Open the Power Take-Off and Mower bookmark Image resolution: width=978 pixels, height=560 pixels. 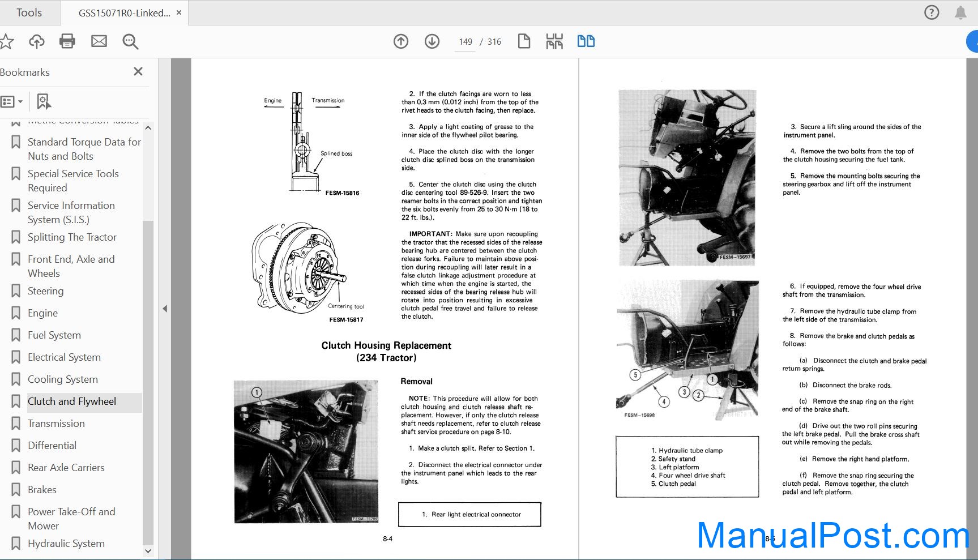71,519
